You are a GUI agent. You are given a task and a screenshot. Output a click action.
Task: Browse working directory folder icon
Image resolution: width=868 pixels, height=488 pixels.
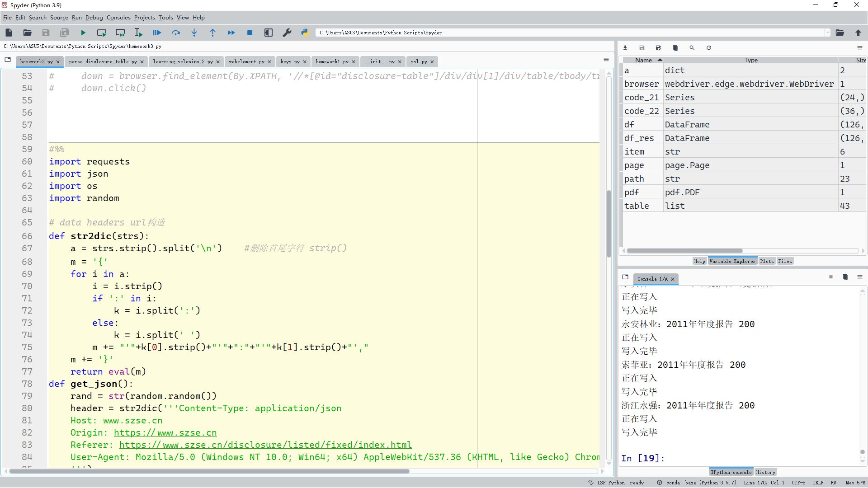coord(840,33)
